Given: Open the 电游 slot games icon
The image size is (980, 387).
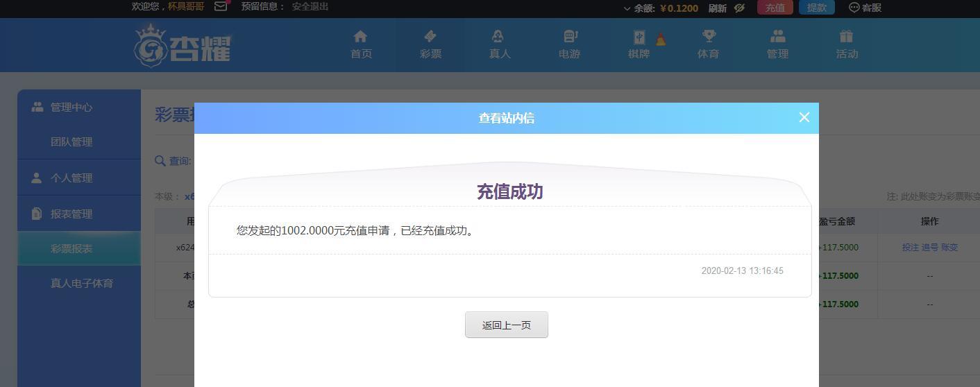Looking at the screenshot, I should pos(569,37).
